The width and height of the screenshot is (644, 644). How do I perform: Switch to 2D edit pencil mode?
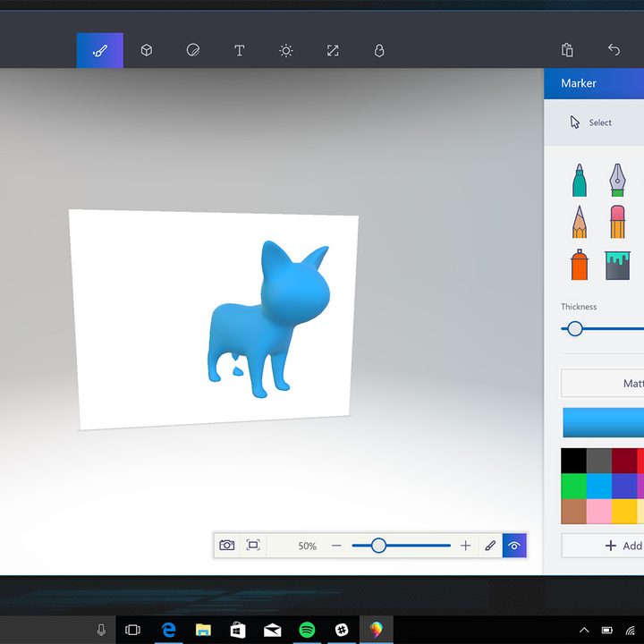point(490,546)
